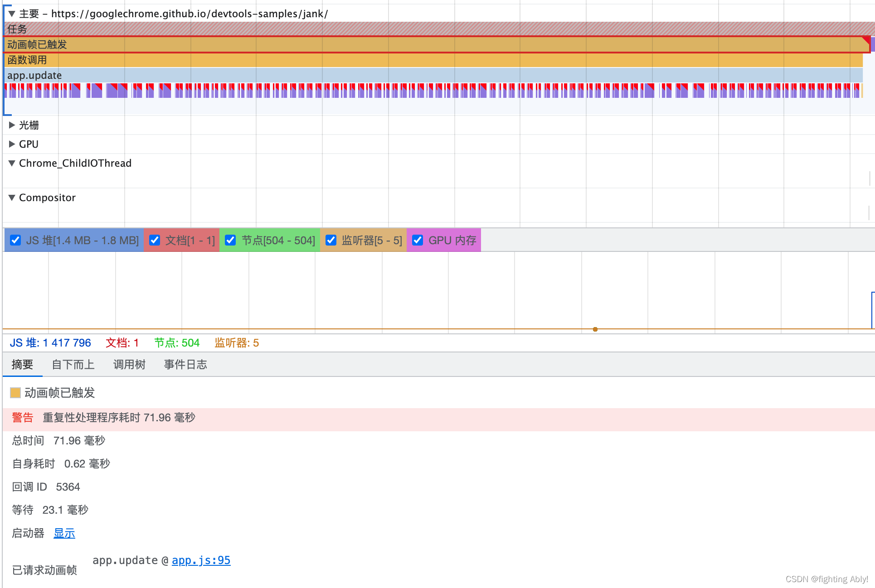
Task: Click the 回调 ID 5364 row
Action: click(46, 487)
